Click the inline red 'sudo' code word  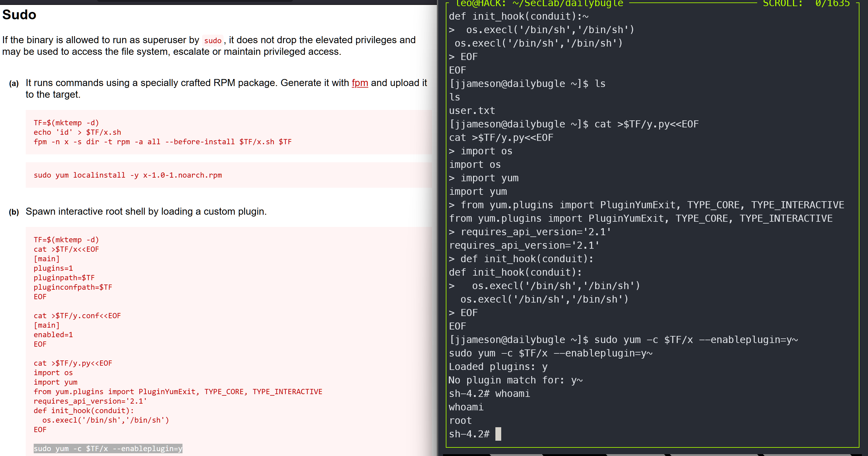tap(212, 40)
